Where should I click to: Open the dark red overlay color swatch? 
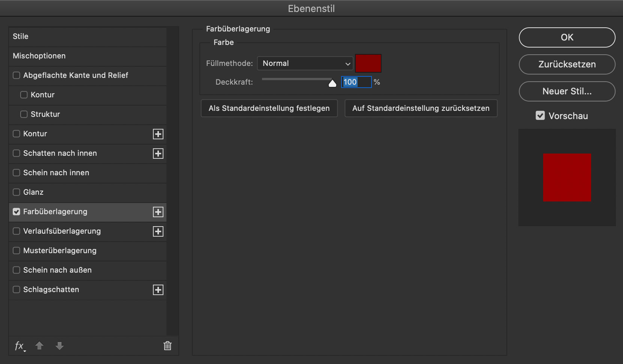(368, 63)
